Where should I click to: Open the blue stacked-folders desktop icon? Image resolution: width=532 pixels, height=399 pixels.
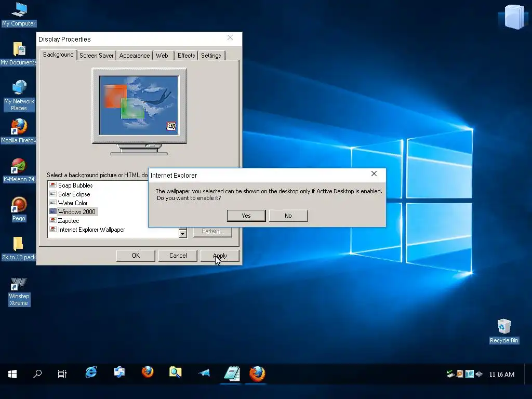coord(514,16)
